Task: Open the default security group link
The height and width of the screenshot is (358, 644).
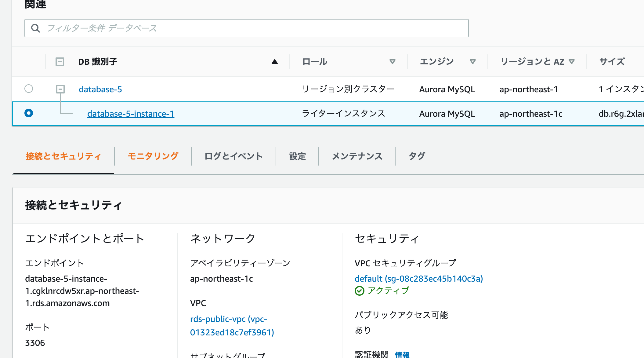Action: tap(419, 279)
